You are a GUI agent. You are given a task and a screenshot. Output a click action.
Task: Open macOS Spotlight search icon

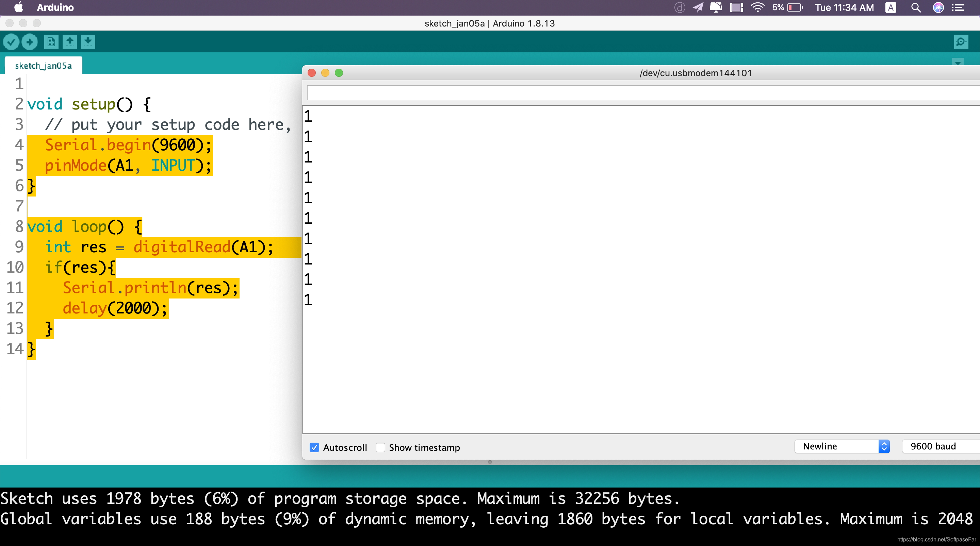coord(916,7)
